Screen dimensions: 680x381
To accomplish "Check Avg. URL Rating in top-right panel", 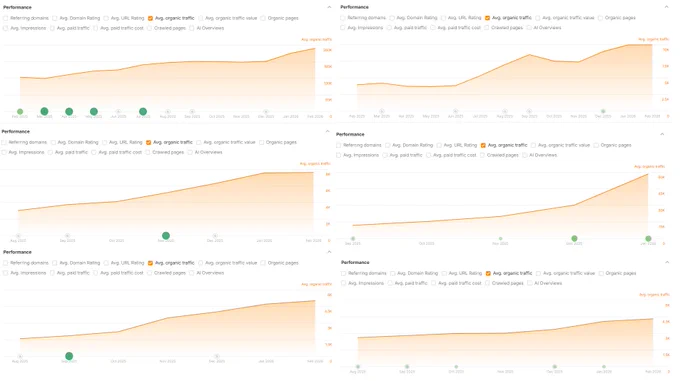I will click(x=443, y=18).
